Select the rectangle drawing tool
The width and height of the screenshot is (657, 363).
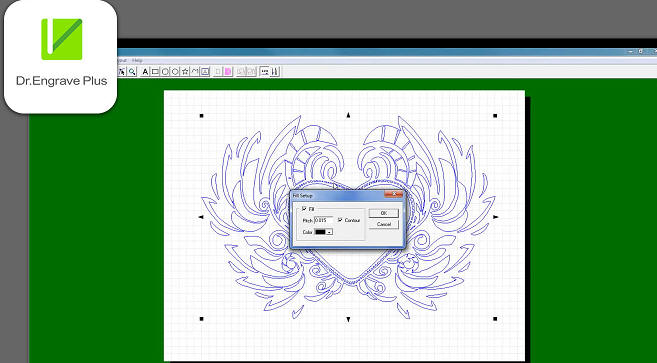[x=155, y=72]
